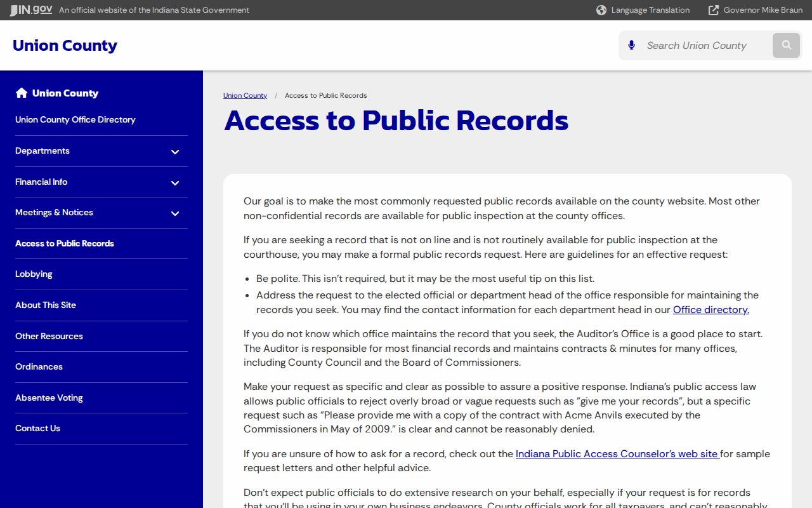Open Union County Office Directory in sidebar
The width and height of the screenshot is (812, 508).
click(x=75, y=119)
